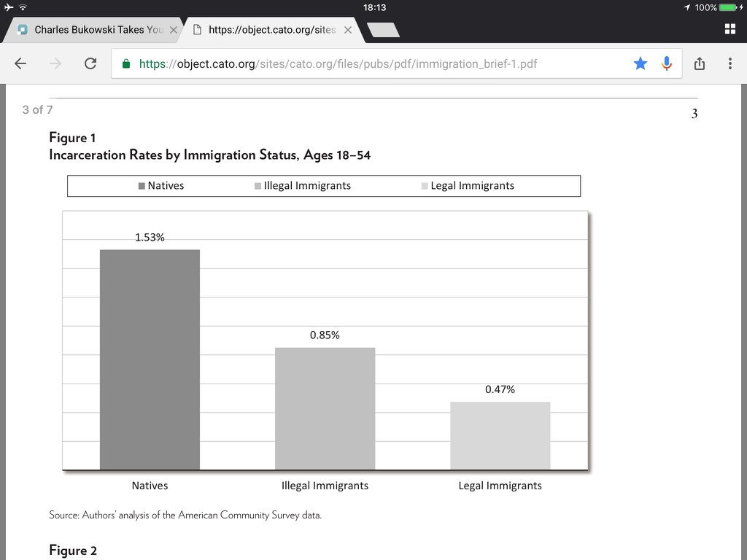
Task: Click the 18:13 clock
Action: click(x=374, y=7)
